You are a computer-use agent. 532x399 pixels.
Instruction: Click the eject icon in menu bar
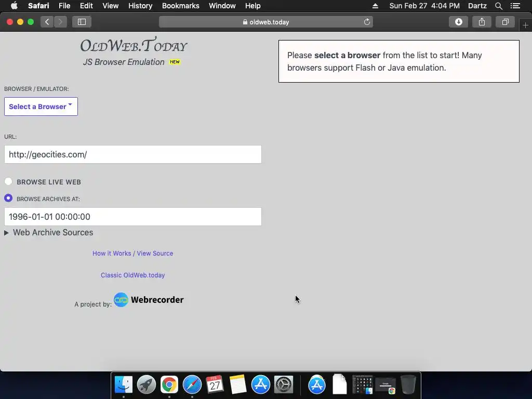[x=375, y=6]
